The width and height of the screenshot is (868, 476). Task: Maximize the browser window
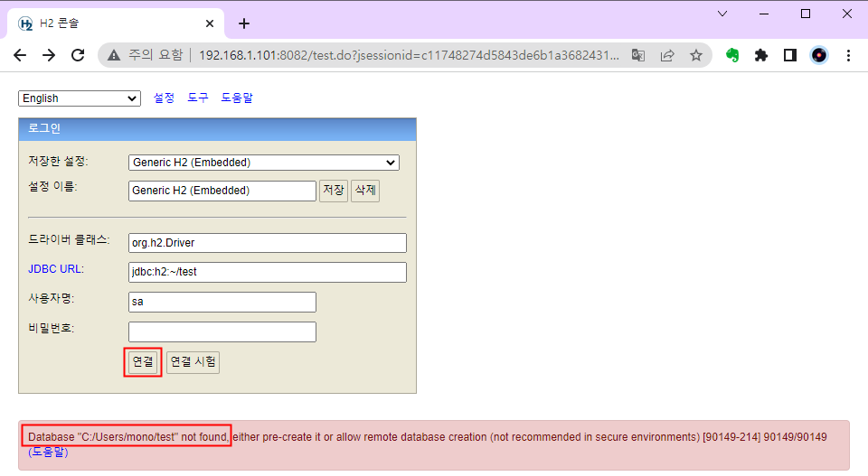coord(806,14)
